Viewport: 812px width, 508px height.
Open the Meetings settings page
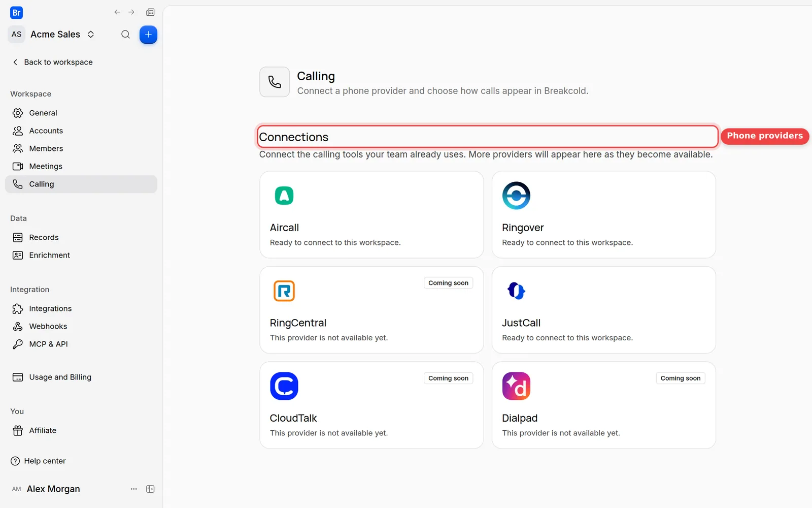point(81,166)
